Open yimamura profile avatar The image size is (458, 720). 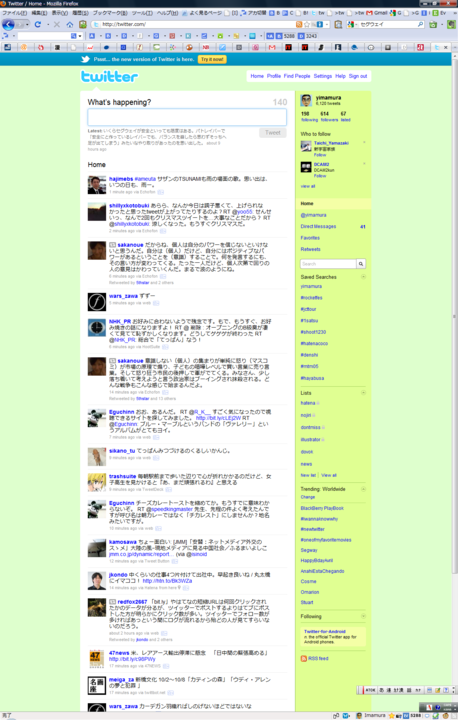[x=306, y=100]
